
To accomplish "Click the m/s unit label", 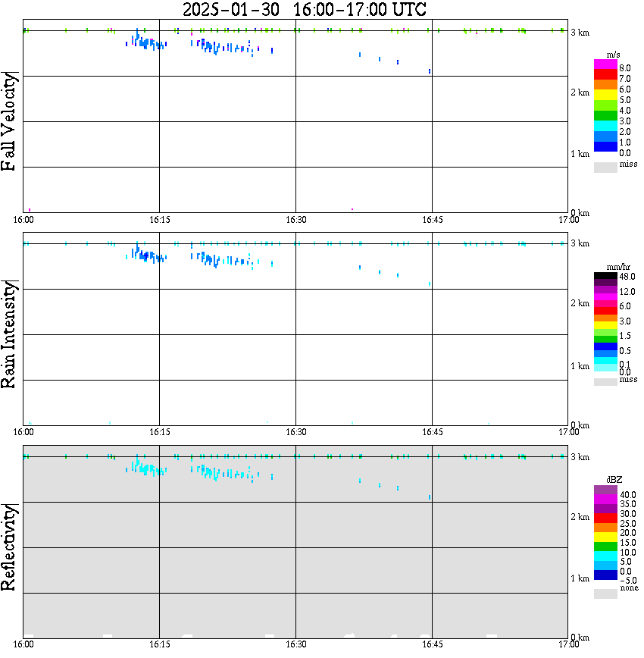I will click(x=613, y=55).
